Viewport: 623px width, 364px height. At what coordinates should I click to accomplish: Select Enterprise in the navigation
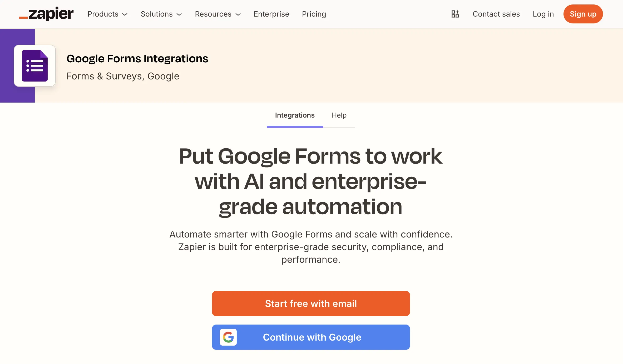point(271,14)
